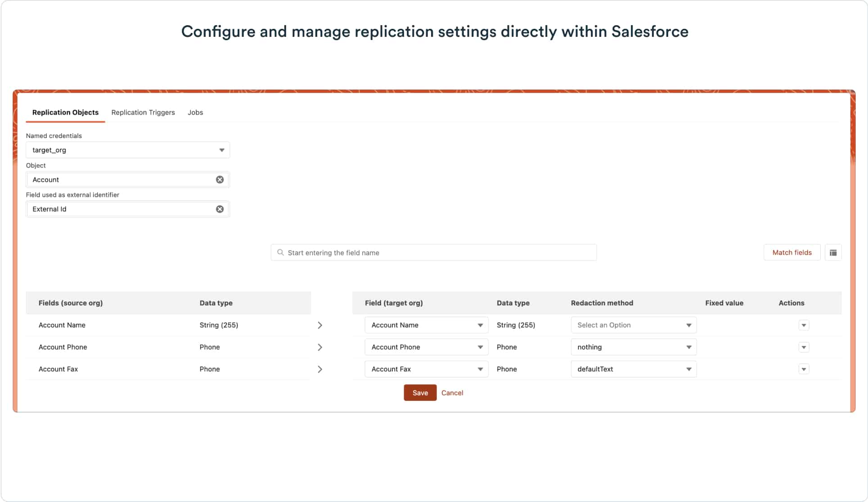This screenshot has width=868, height=502.
Task: Open the 'nothing' redaction method dropdown
Action: 633,347
